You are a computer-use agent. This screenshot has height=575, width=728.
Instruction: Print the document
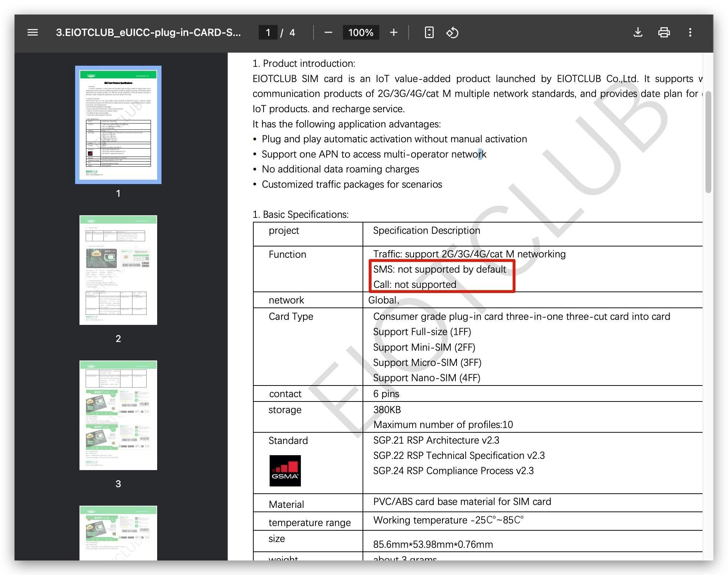click(x=664, y=33)
